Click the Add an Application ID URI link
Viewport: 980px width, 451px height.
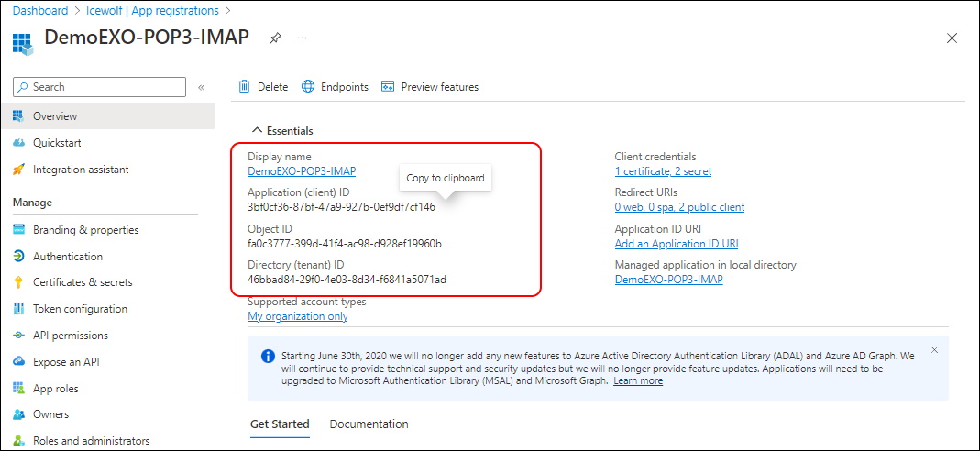point(677,243)
